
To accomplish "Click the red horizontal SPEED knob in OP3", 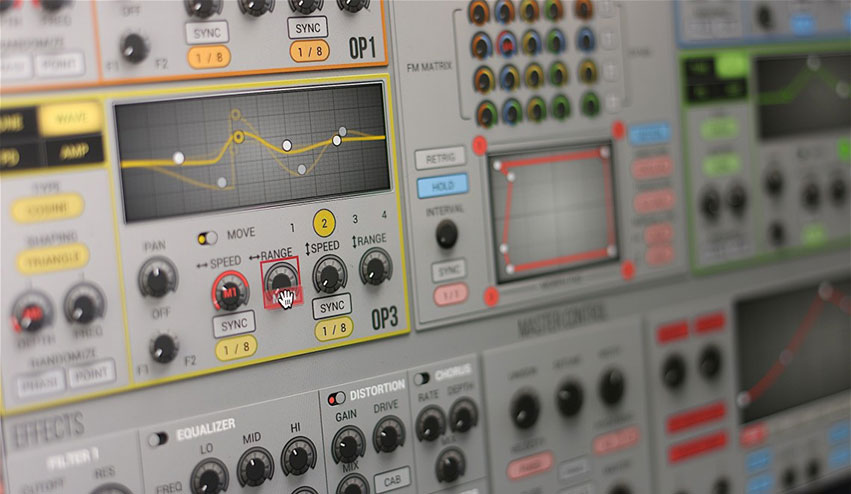I will [230, 291].
